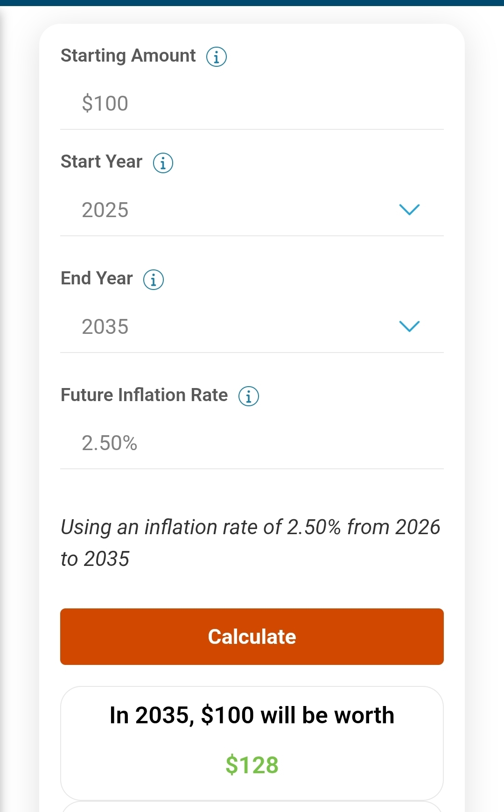Image resolution: width=504 pixels, height=812 pixels.
Task: Tap the End Year info icon
Action: [x=154, y=280]
